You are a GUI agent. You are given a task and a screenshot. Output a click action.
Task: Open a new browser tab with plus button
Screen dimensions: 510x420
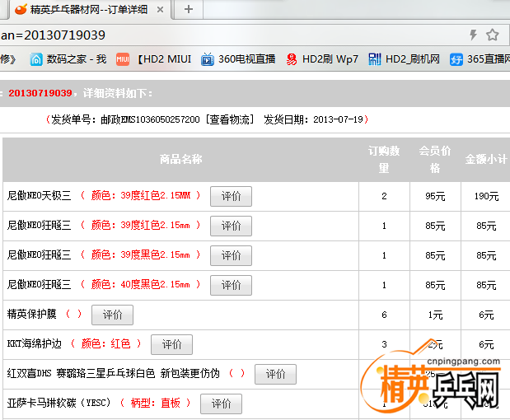189,9
